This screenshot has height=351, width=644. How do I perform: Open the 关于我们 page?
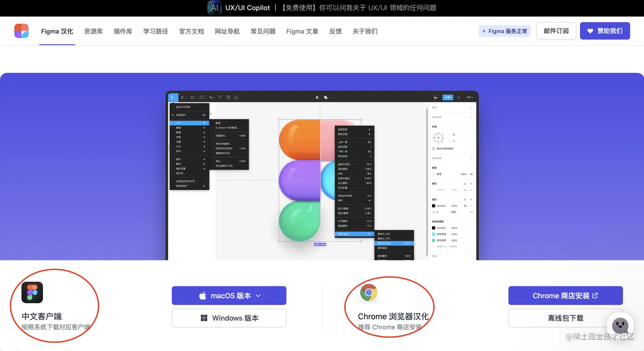(365, 31)
